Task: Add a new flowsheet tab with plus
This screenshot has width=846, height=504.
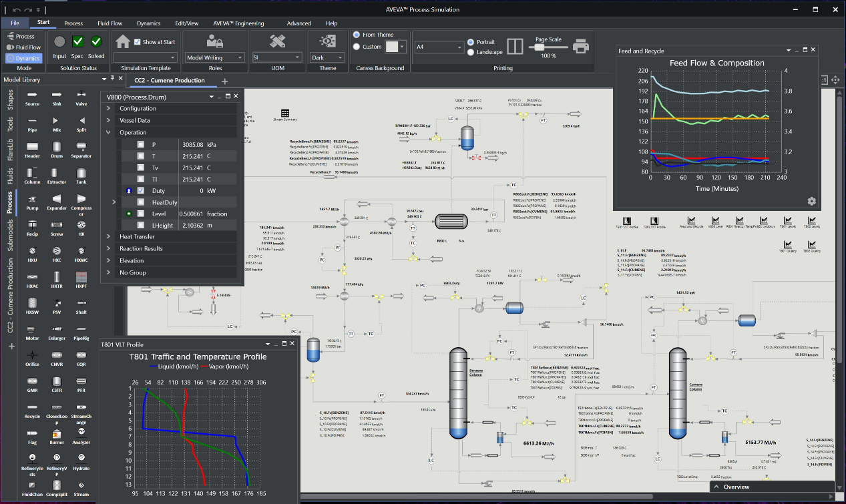Action: 225,81
